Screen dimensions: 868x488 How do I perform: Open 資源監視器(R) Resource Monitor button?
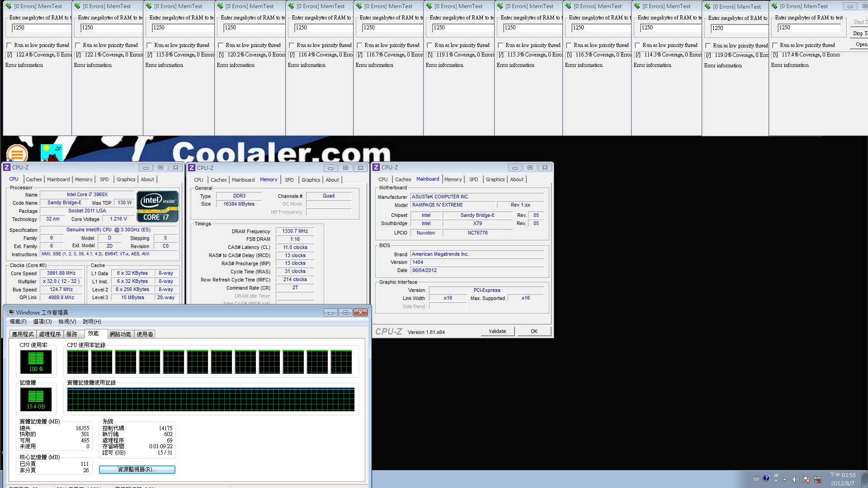click(137, 469)
